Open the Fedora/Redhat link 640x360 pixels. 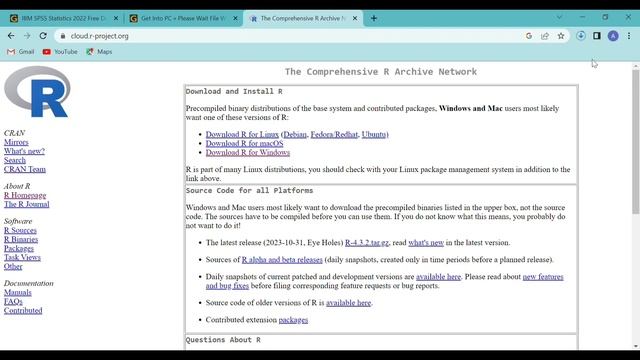click(x=334, y=134)
